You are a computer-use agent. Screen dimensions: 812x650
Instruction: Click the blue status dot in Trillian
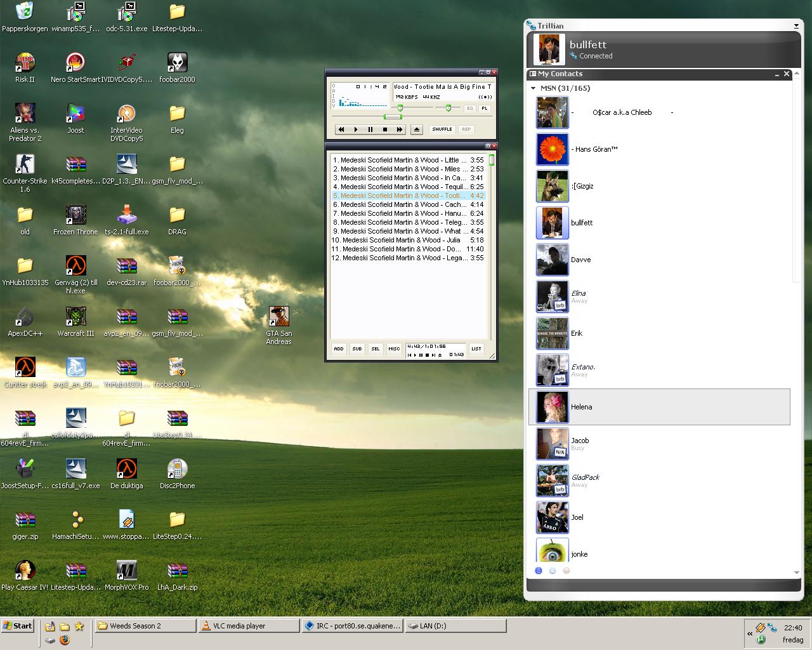pos(539,571)
